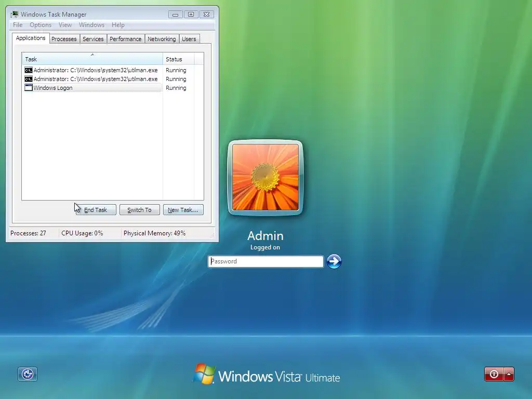Minimize the Task Manager window
Viewport: 532px width, 399px height.
[175, 14]
